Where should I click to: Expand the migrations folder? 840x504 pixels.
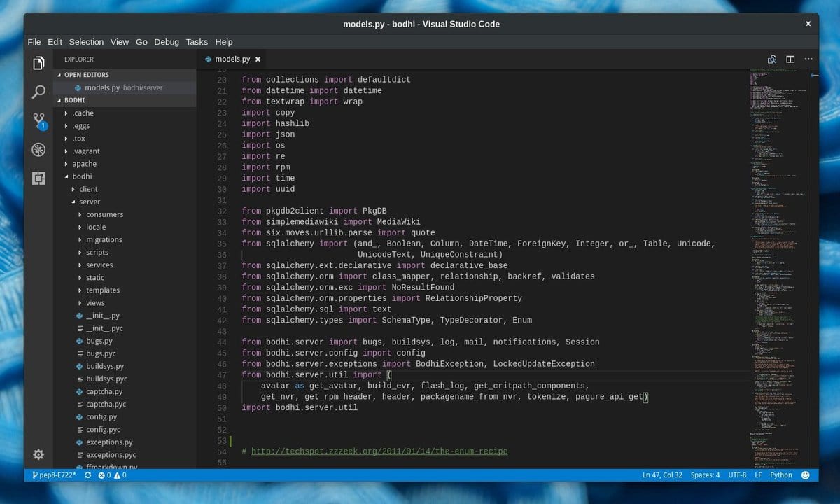104,239
